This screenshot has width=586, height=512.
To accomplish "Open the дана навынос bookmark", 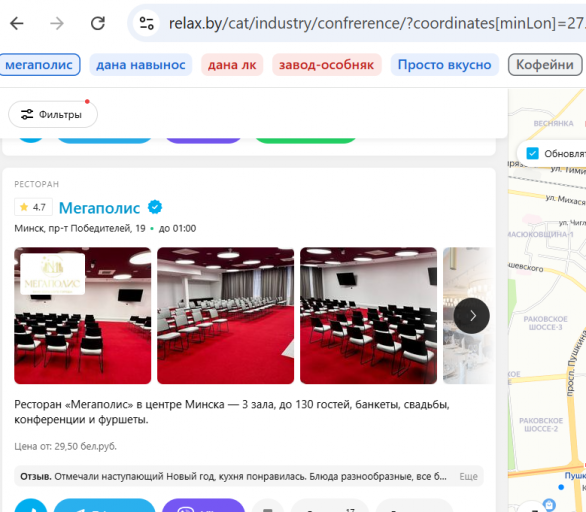I will [141, 65].
